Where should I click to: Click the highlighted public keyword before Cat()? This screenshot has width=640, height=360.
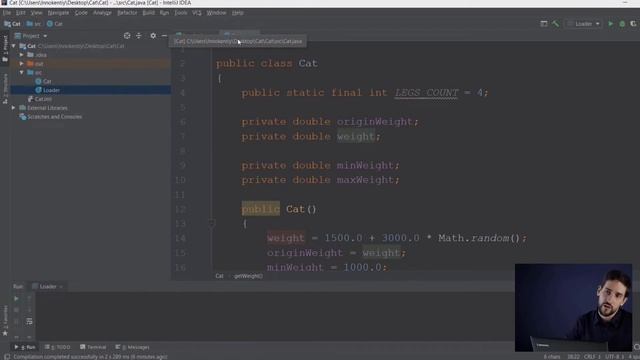(260, 209)
